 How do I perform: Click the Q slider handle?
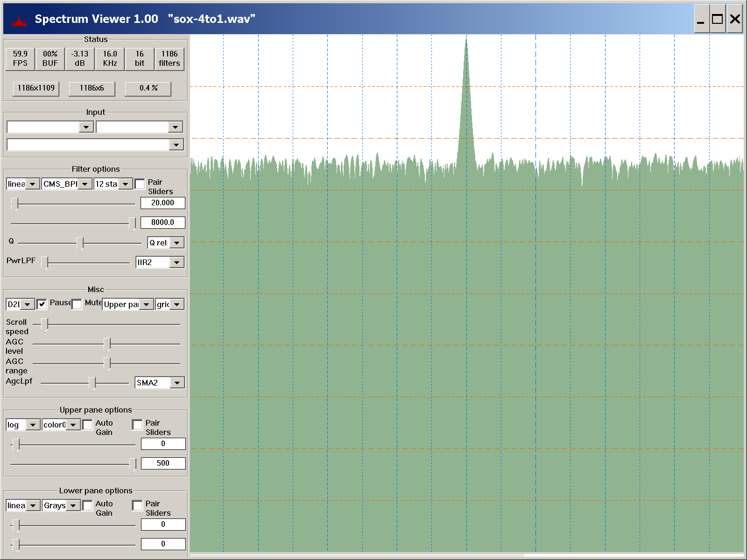(80, 243)
